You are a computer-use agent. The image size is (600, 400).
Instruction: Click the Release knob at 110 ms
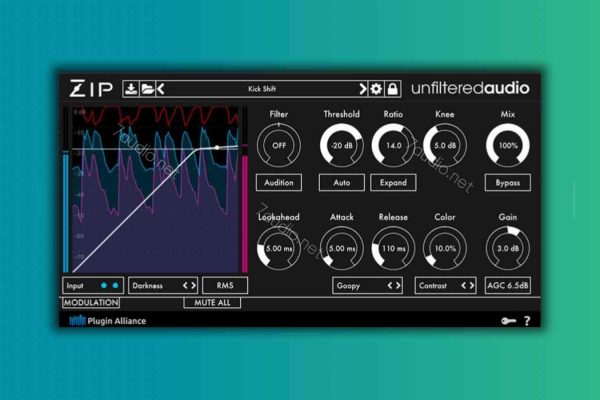[393, 248]
